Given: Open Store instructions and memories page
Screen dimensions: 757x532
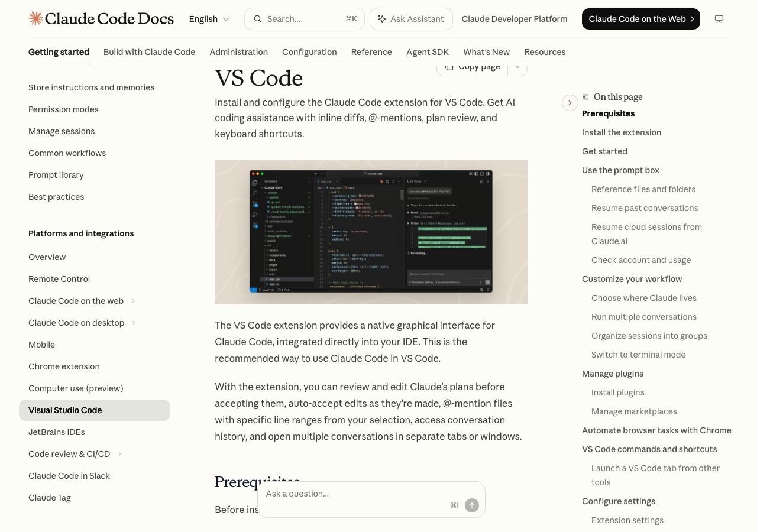Looking at the screenshot, I should click(91, 87).
